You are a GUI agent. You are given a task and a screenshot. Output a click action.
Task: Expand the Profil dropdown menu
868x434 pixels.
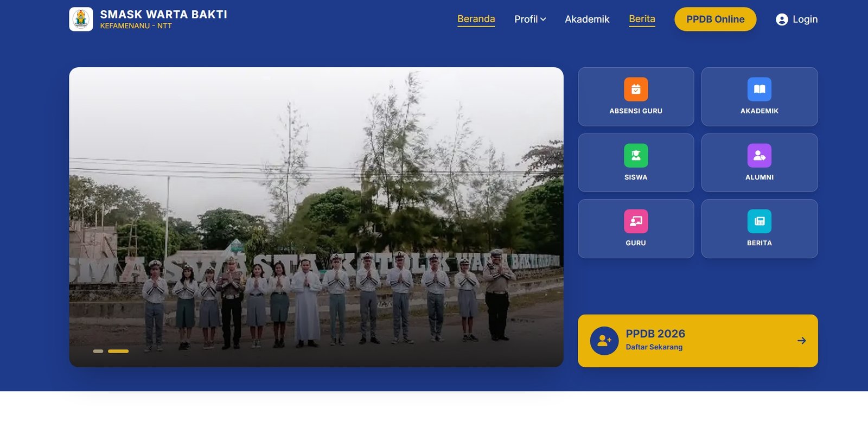pos(530,20)
